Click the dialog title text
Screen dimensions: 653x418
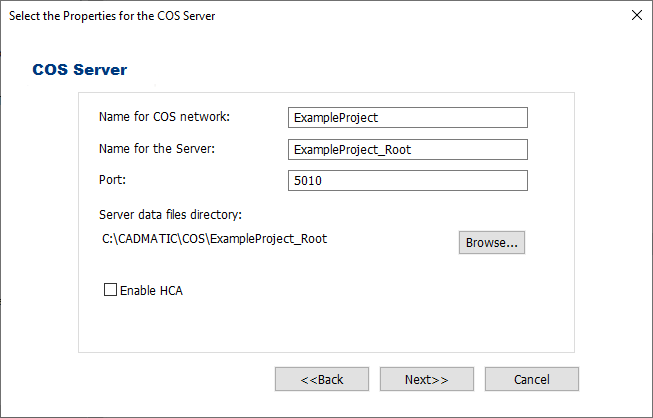[112, 16]
